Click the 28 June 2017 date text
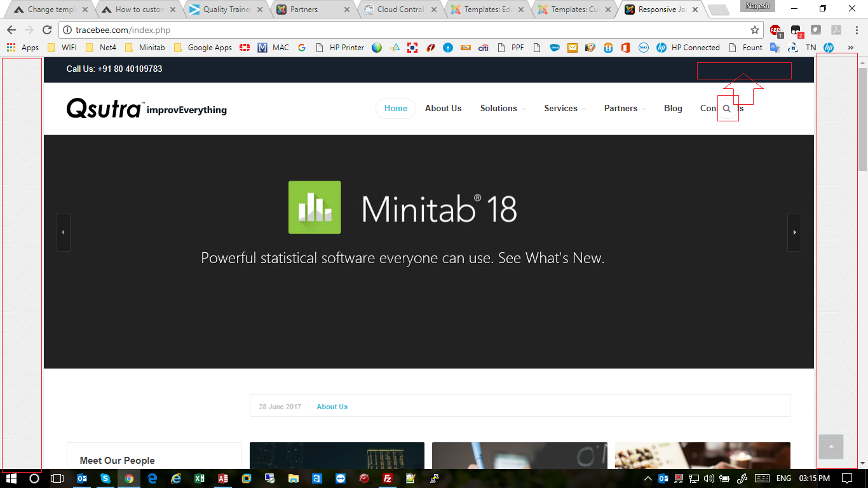The width and height of the screenshot is (868, 488). [280, 407]
